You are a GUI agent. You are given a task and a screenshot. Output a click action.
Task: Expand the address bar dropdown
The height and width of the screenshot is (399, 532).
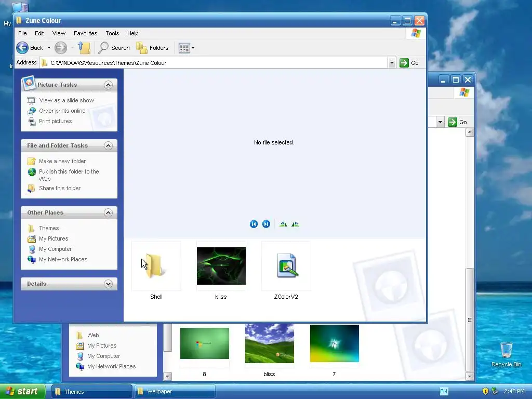tap(392, 63)
